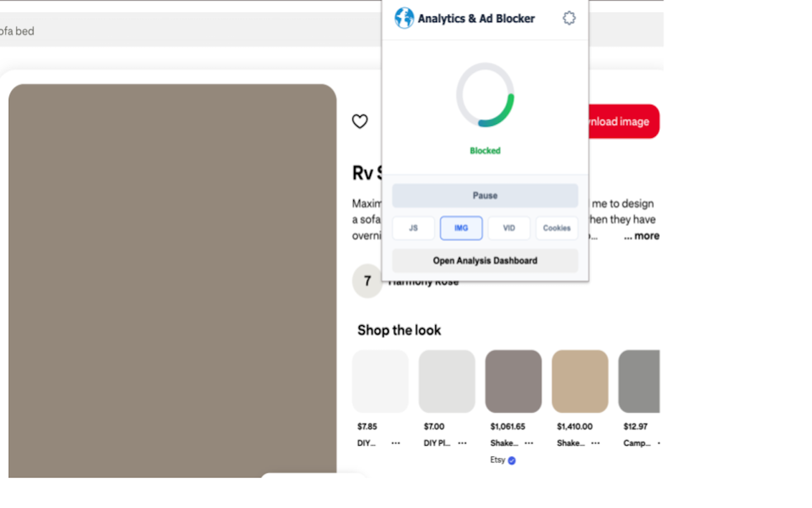Click the $1,410.00 price text
Image resolution: width=812 pixels, height=508 pixels.
(x=575, y=427)
